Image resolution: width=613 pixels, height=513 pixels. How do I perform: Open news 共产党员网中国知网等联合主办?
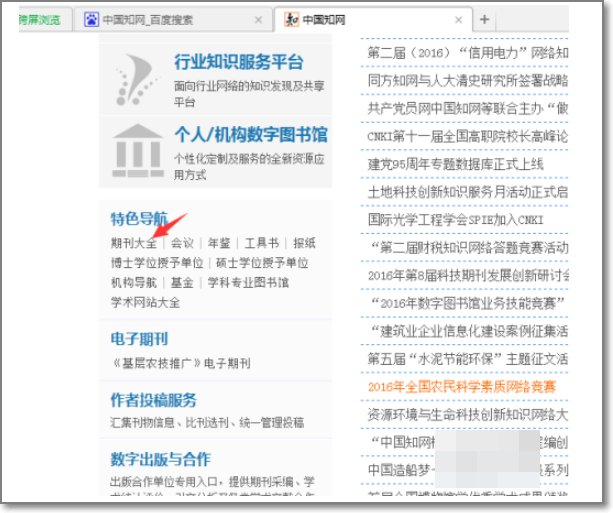tap(468, 108)
